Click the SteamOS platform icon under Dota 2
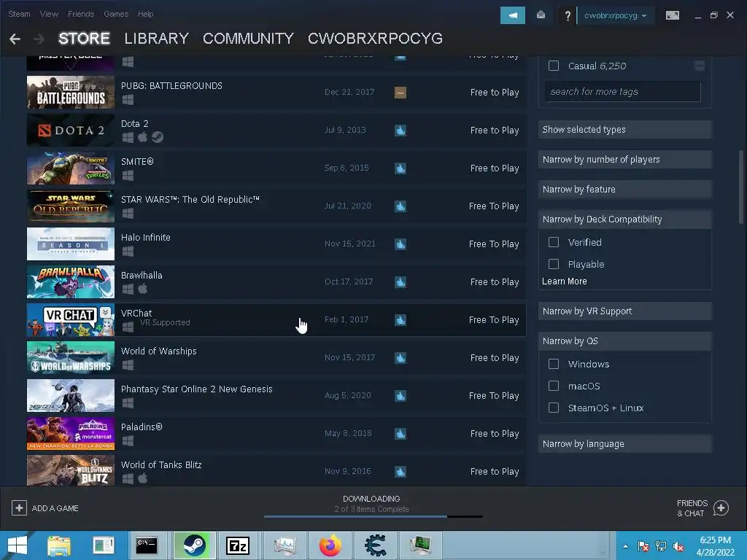Image resolution: width=747 pixels, height=560 pixels. (x=158, y=138)
